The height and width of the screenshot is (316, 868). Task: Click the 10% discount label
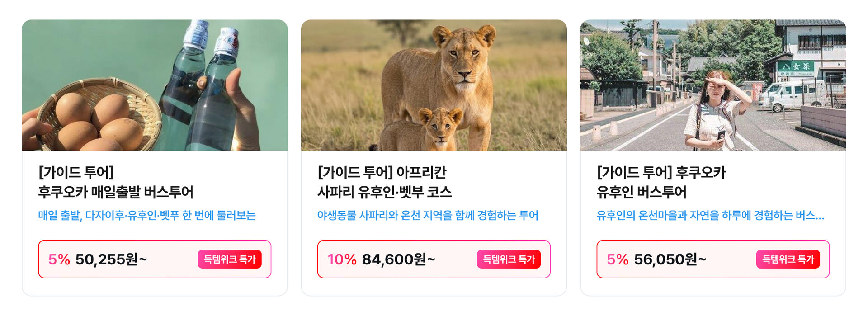coord(342,259)
